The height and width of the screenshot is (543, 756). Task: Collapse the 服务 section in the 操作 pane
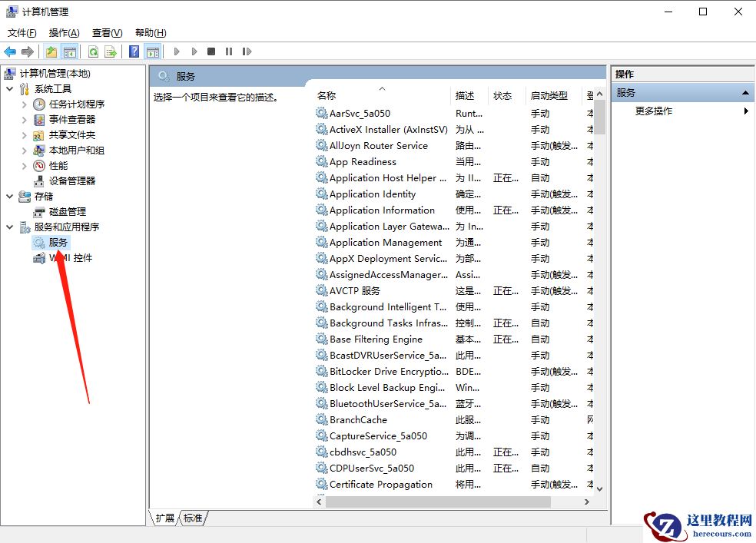click(x=744, y=91)
